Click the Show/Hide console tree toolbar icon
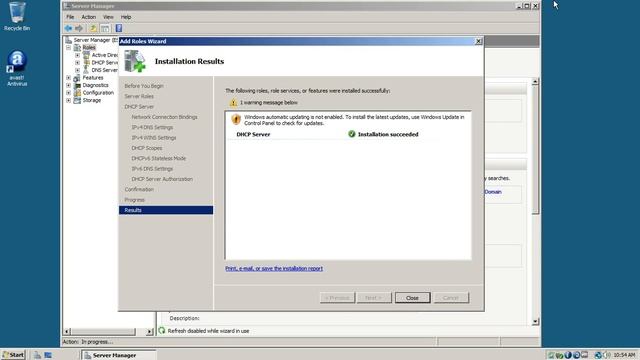Viewport: 640px width, 360px height. point(105,28)
